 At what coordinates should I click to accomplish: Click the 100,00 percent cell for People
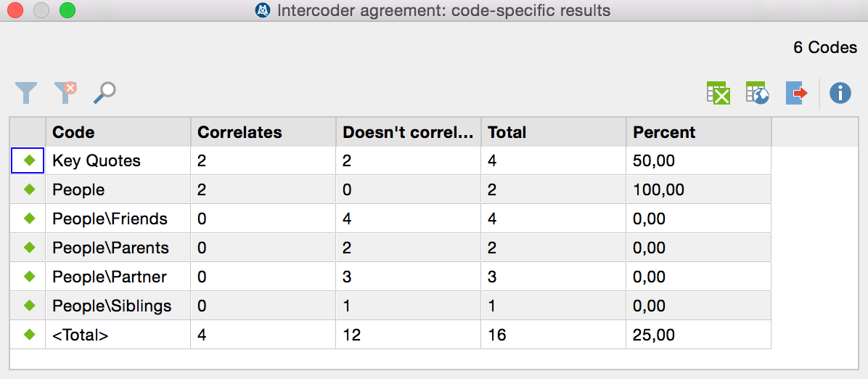[659, 189]
